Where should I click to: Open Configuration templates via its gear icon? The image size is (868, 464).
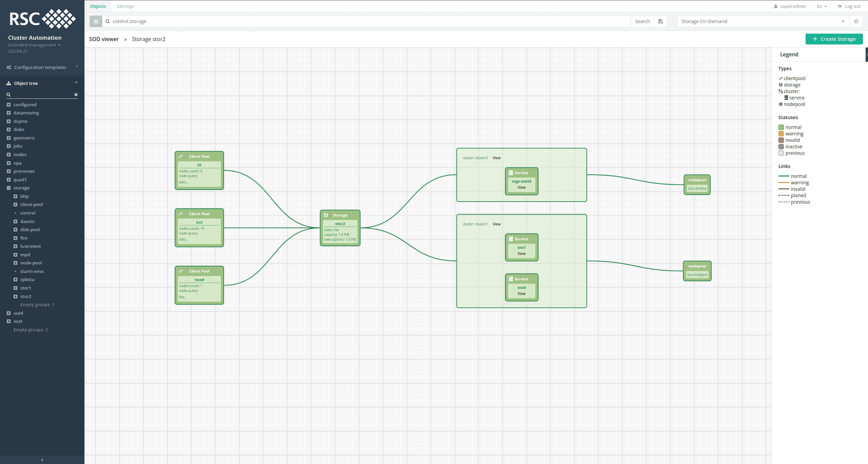point(9,67)
